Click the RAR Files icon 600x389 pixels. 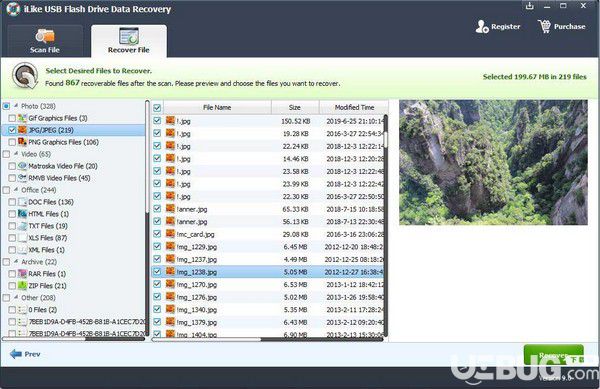click(x=23, y=274)
